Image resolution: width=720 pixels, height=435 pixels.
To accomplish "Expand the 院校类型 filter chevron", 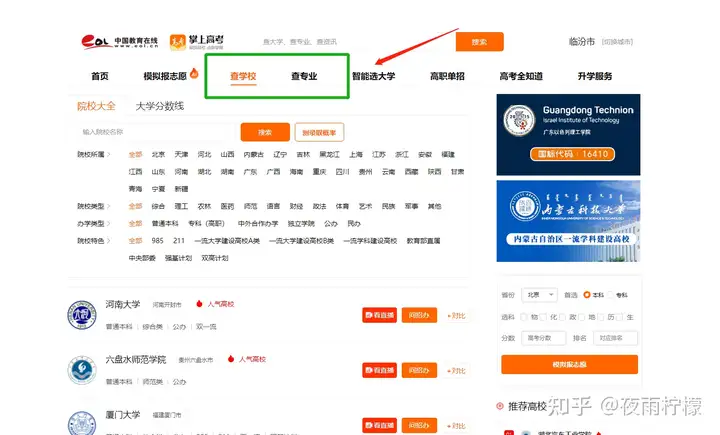I will [x=109, y=206].
